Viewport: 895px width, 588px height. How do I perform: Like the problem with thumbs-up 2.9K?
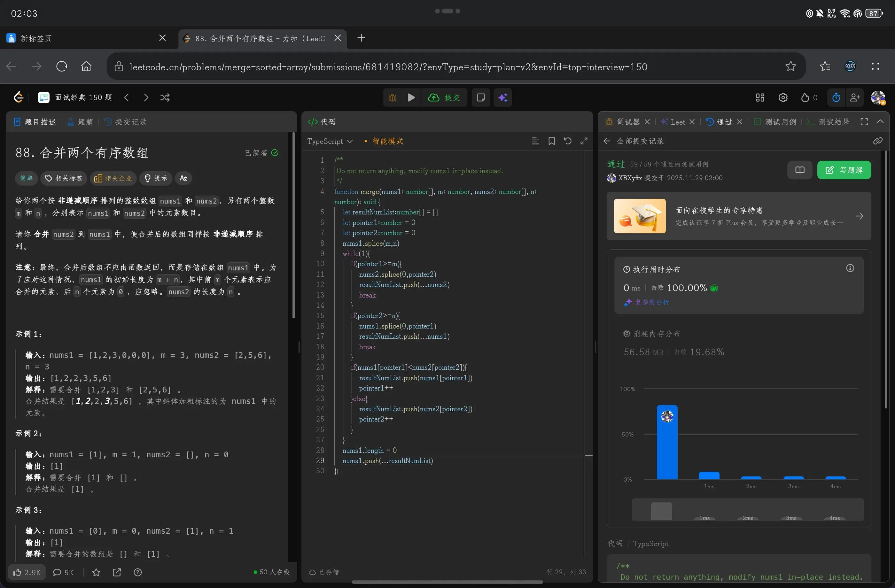coord(27,572)
